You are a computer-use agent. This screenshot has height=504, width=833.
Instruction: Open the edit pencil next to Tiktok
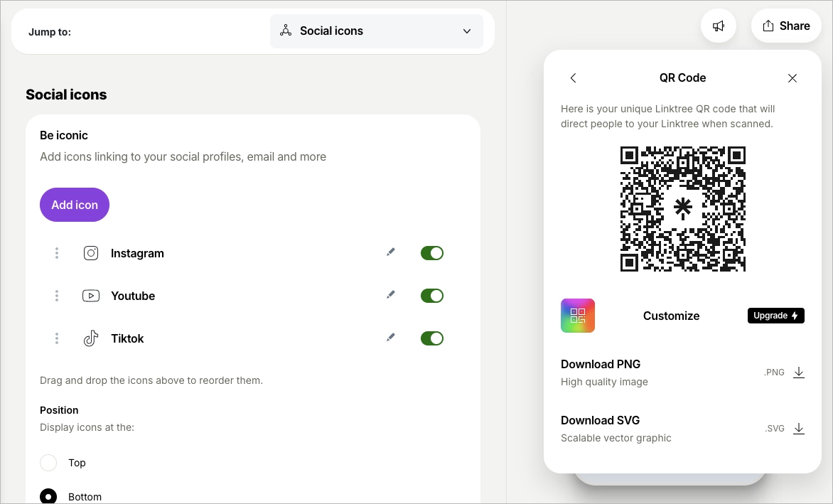pos(390,337)
